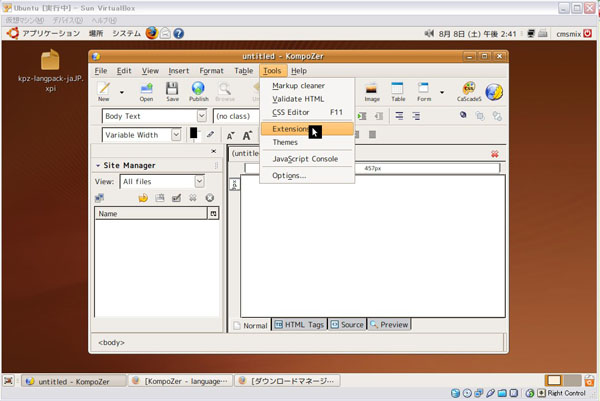This screenshot has width=600, height=401.
Task: Click the <body> status bar tag
Action: 111,342
